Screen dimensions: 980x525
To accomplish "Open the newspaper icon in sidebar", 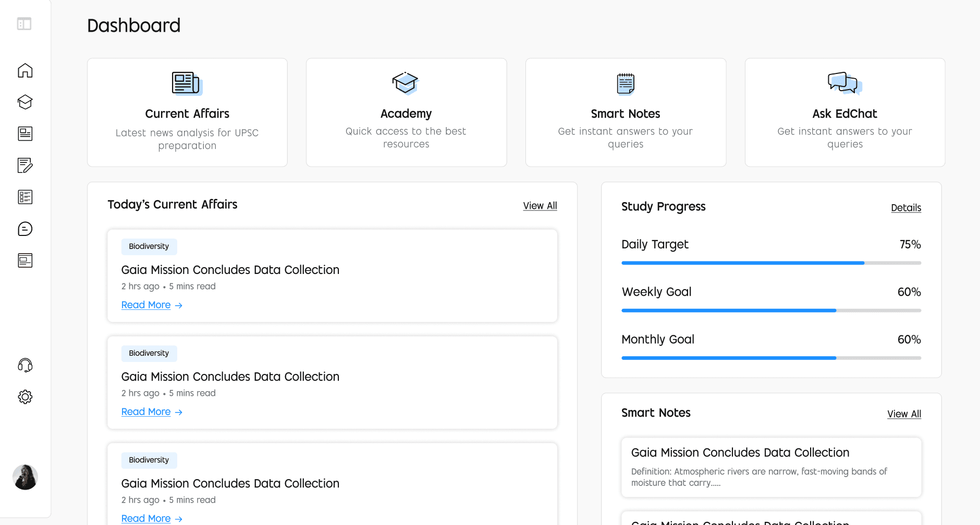I will pyautogui.click(x=25, y=134).
